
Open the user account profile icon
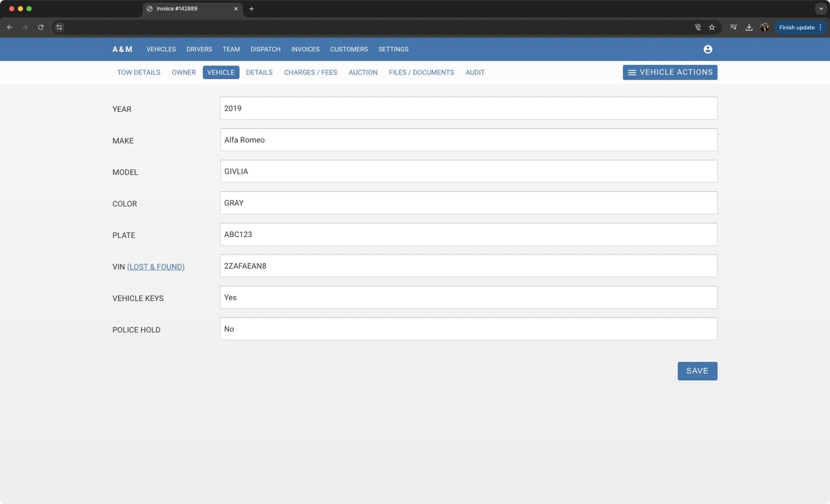pyautogui.click(x=707, y=49)
